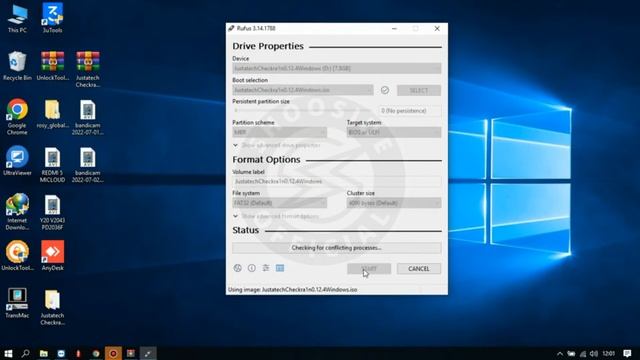Minimize the Rufus window
Image resolution: width=640 pixels, height=360 pixels.
coord(394,29)
